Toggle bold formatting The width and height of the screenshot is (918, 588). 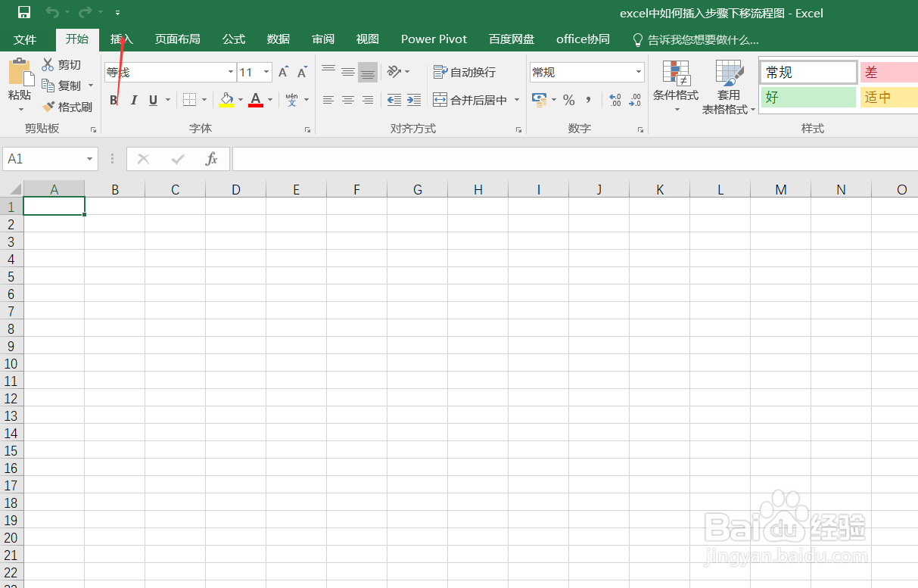click(114, 100)
